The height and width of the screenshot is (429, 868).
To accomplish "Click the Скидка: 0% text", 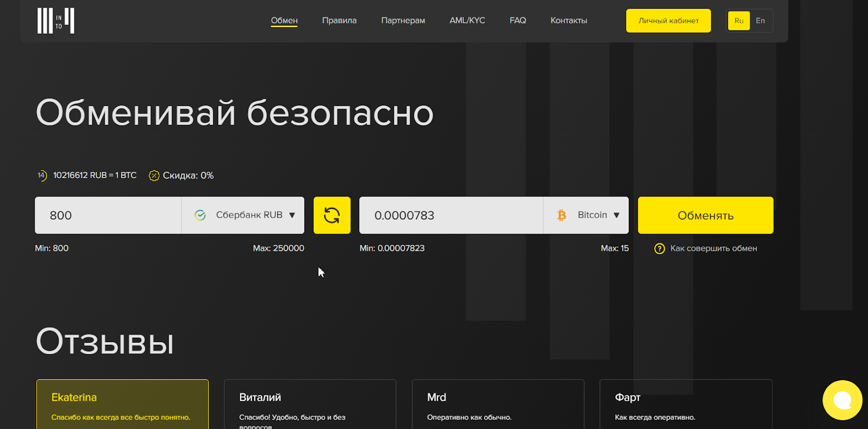I will coord(188,175).
